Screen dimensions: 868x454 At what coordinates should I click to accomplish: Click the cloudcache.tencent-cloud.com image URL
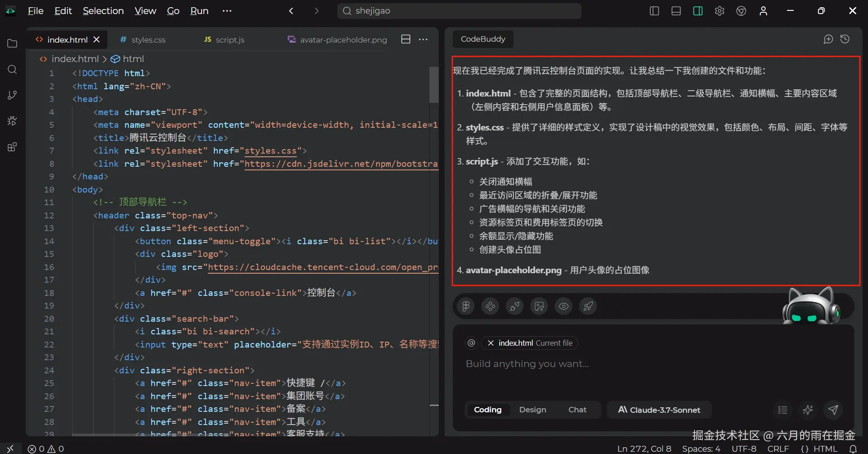323,267
